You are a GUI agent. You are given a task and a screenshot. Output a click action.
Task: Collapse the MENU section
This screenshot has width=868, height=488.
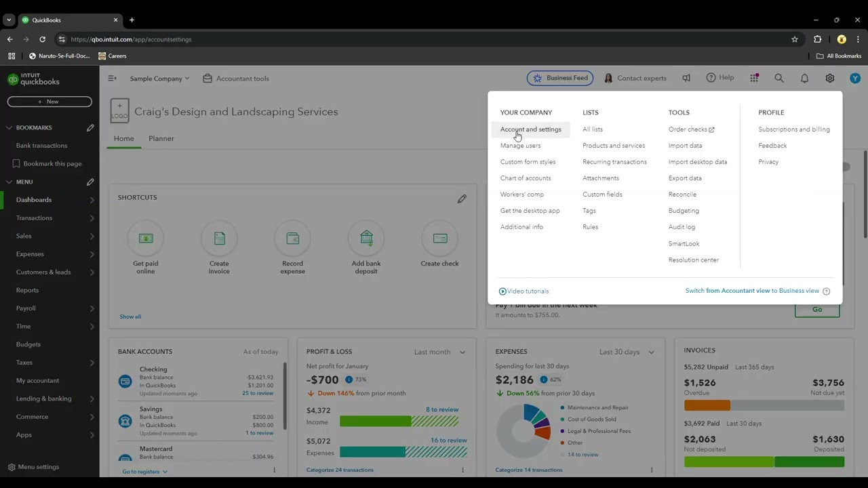tap(9, 182)
